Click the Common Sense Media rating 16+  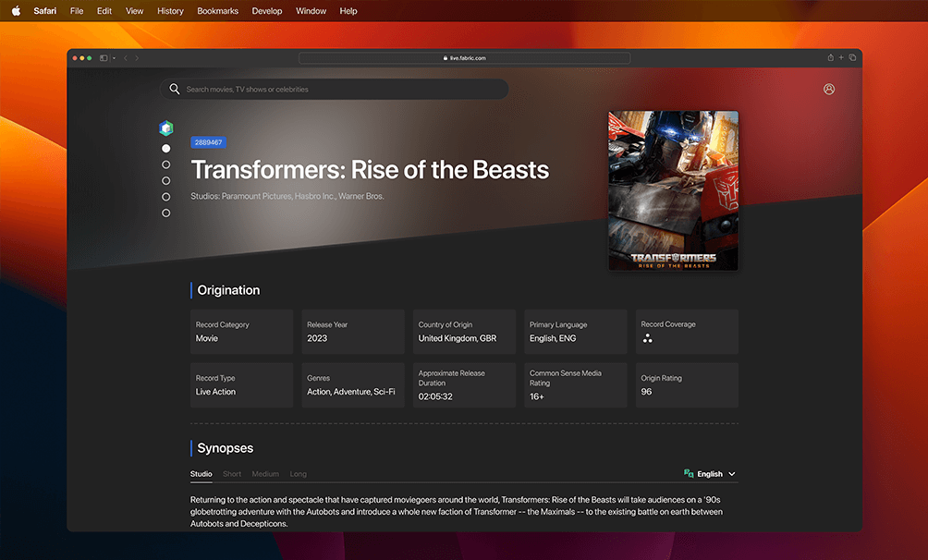point(537,396)
